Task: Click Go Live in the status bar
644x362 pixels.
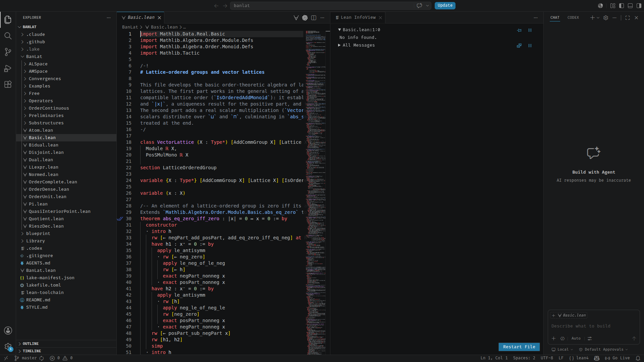Action: pyautogui.click(x=618, y=358)
